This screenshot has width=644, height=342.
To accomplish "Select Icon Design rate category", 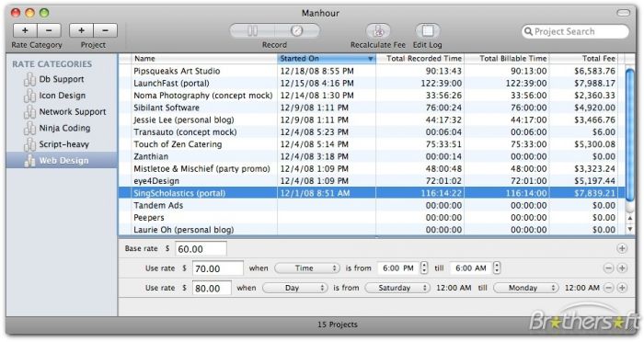I will click(x=62, y=96).
